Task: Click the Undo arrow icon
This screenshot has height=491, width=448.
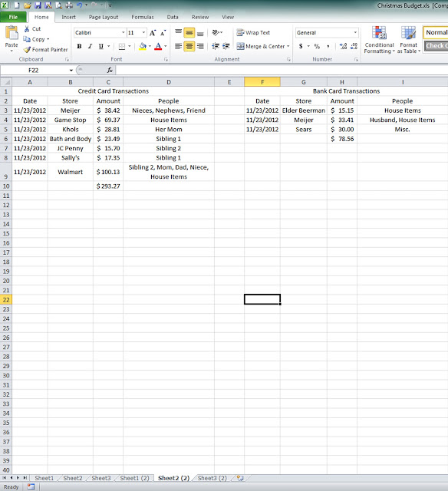Action: [79, 5]
